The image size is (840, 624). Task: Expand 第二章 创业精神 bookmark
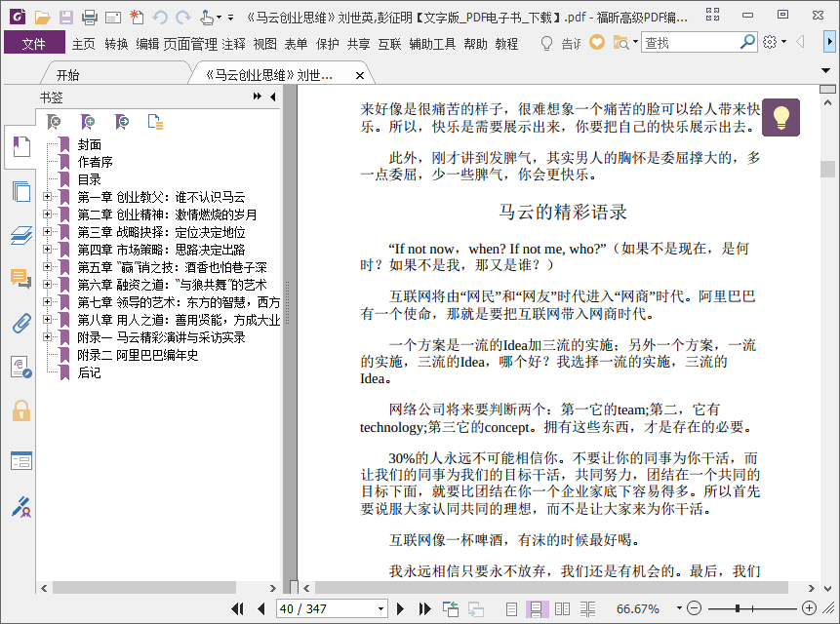(x=47, y=214)
